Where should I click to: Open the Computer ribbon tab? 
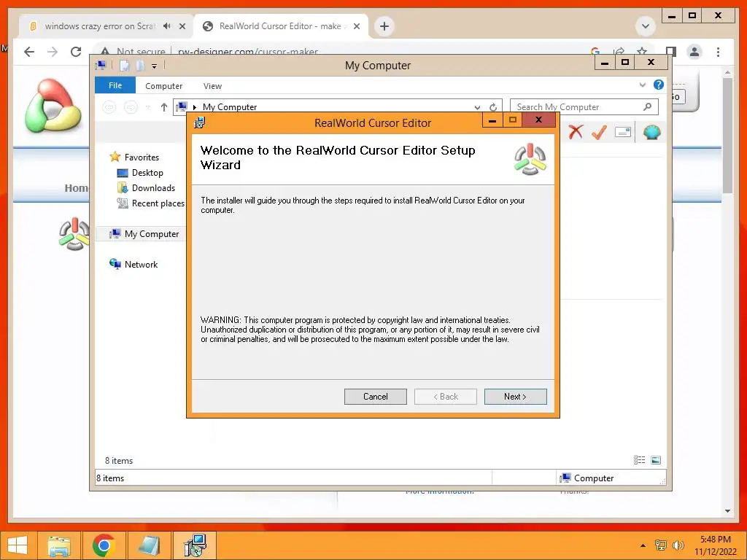[x=163, y=86]
